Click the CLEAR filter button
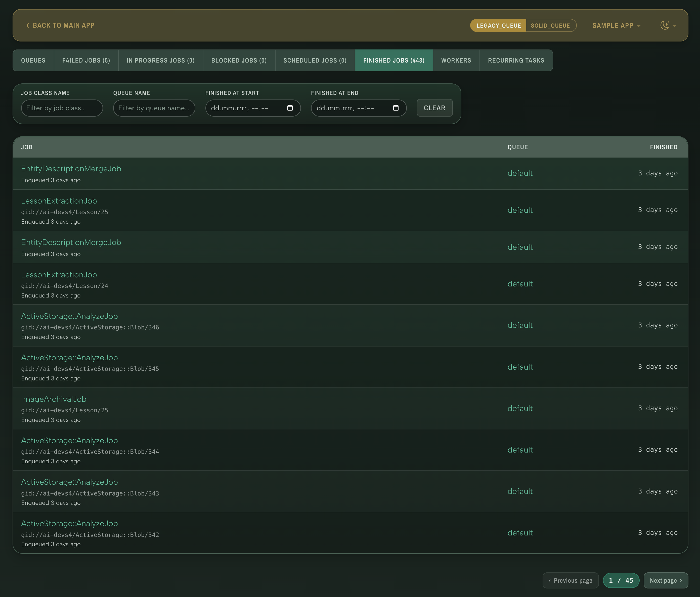The image size is (700, 597). [434, 108]
